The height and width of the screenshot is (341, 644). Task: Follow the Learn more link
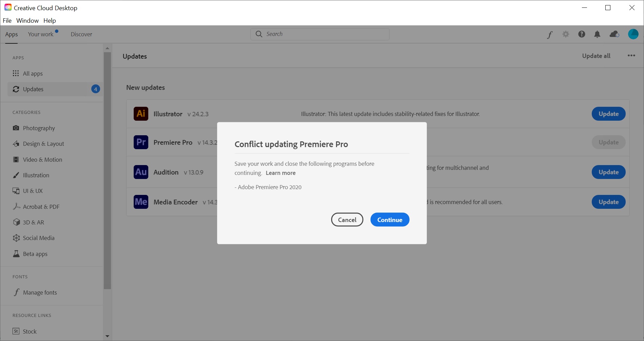[281, 173]
